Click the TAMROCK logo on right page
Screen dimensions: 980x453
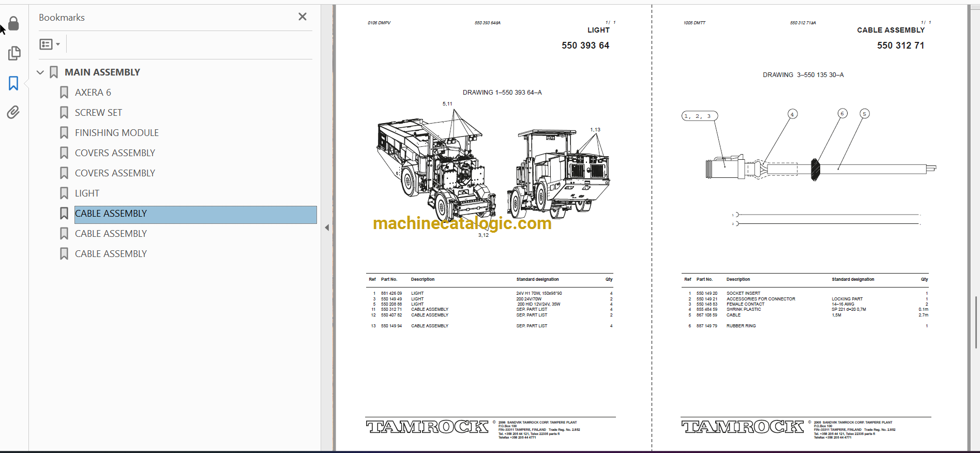[x=743, y=427]
